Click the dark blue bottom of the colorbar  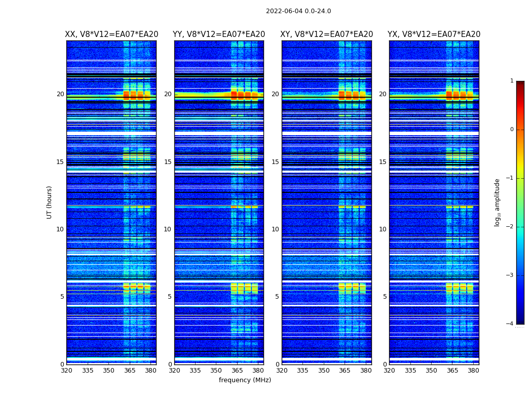[x=520, y=321]
